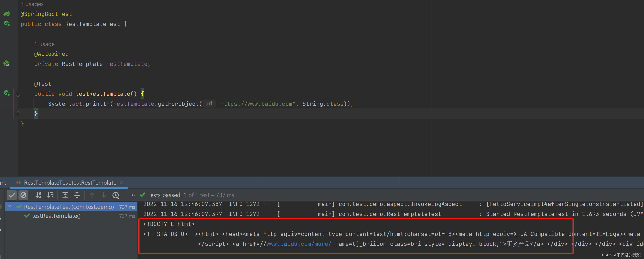This screenshot has height=259, width=644.
Task: Show more toolbar options chevron
Action: pos(133,195)
